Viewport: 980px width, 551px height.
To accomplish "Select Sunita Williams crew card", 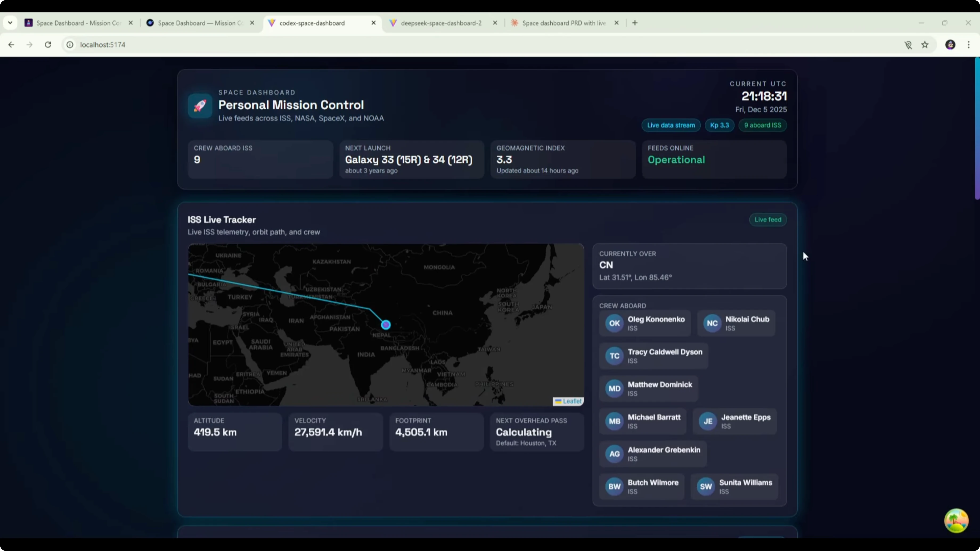I will (734, 486).
